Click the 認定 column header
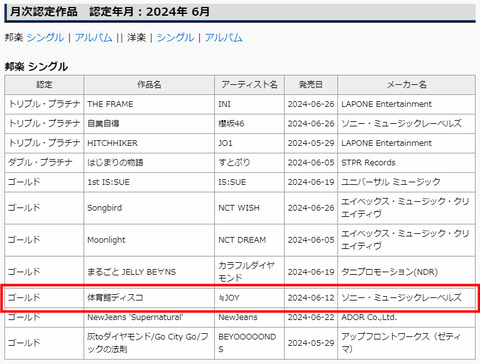Viewport: 480px width, 364px height. click(44, 85)
